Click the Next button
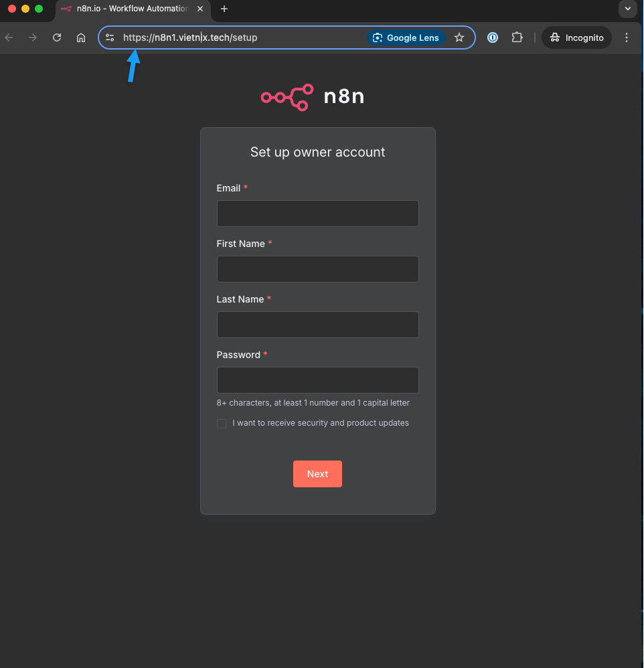 (317, 474)
